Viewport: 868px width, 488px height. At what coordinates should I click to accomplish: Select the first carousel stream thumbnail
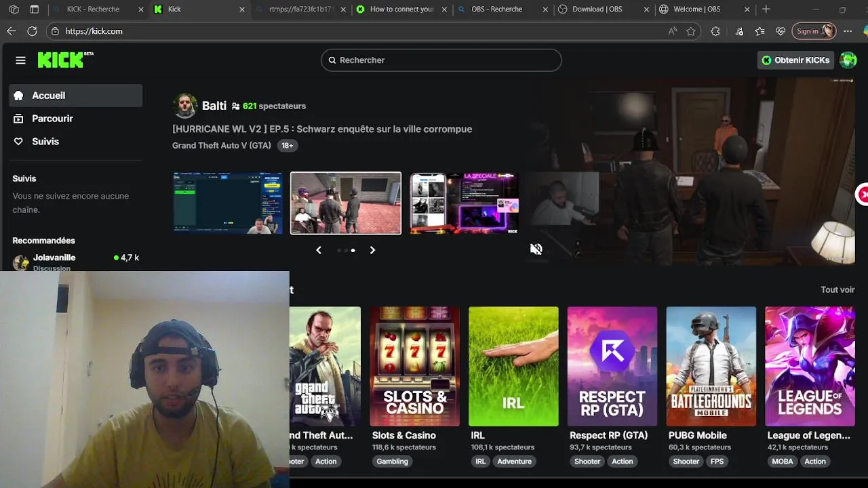(227, 203)
